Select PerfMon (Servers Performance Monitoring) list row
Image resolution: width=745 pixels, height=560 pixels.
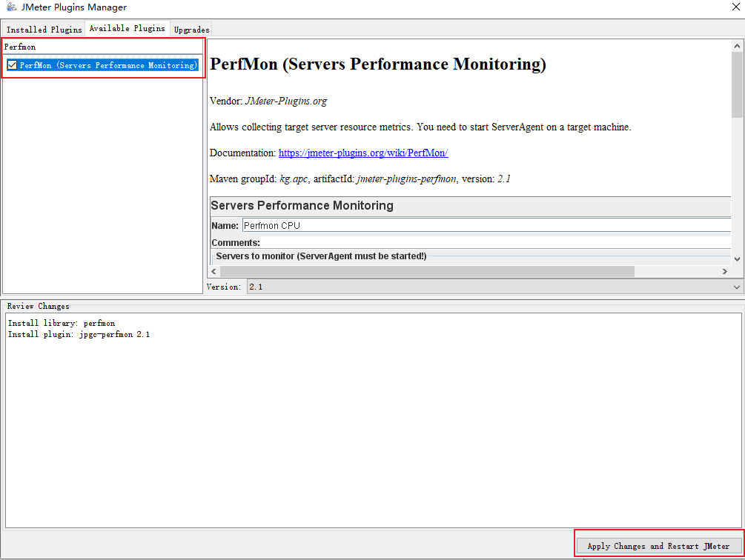coord(102,65)
